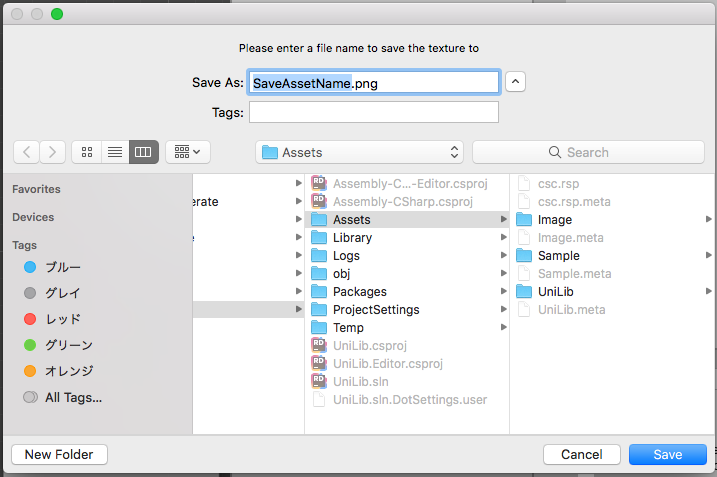
Task: Select the Library folder
Action: [x=407, y=238]
